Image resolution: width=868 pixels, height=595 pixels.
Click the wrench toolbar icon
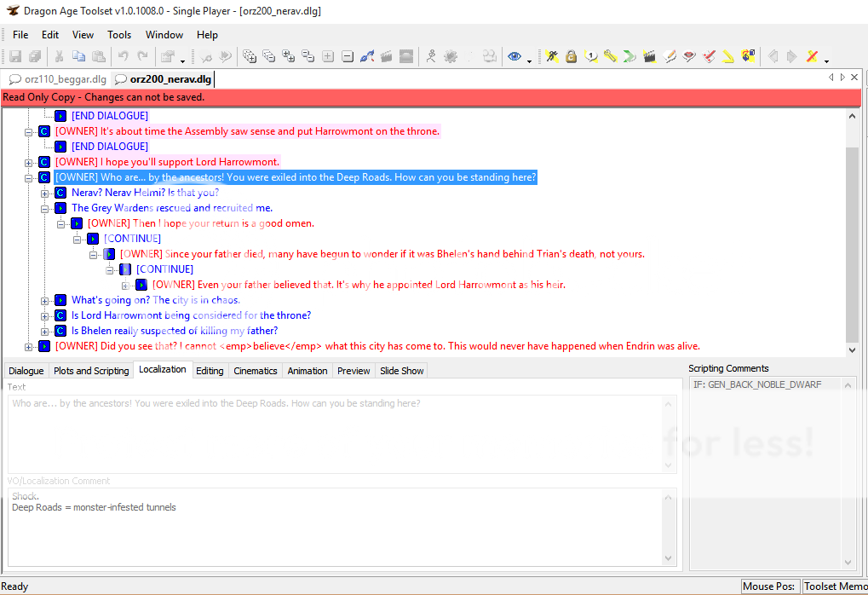click(610, 57)
